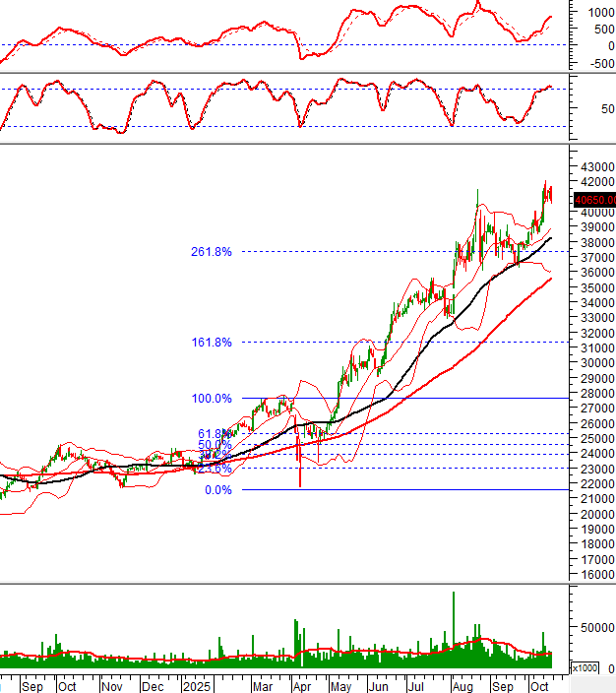Viewport: 616px width, 693px height.
Task: Click the 16000 price axis label
Action: (x=595, y=574)
